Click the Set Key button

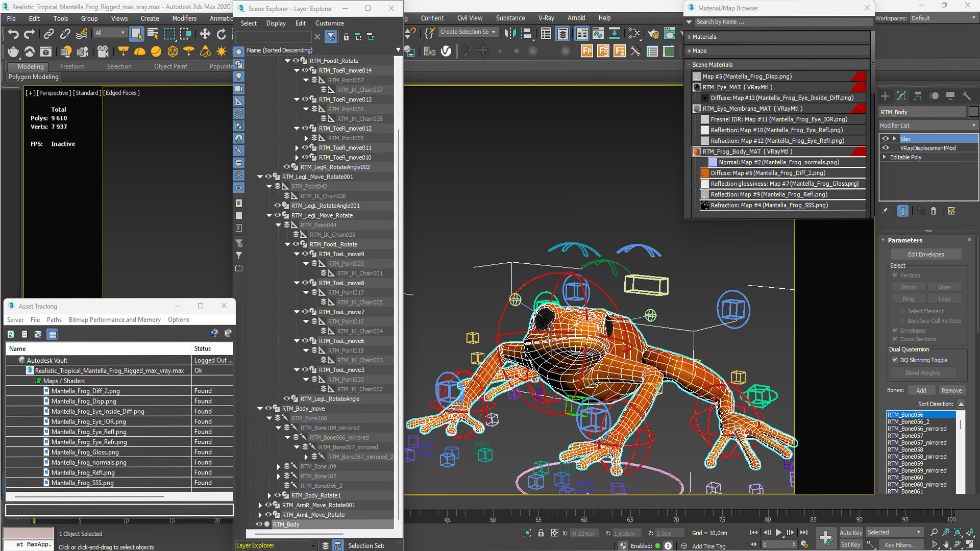[851, 545]
